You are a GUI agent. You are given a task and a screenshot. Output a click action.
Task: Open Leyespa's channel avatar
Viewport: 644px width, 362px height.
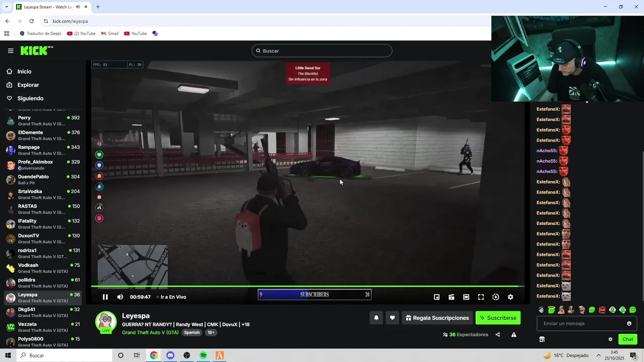pyautogui.click(x=106, y=322)
